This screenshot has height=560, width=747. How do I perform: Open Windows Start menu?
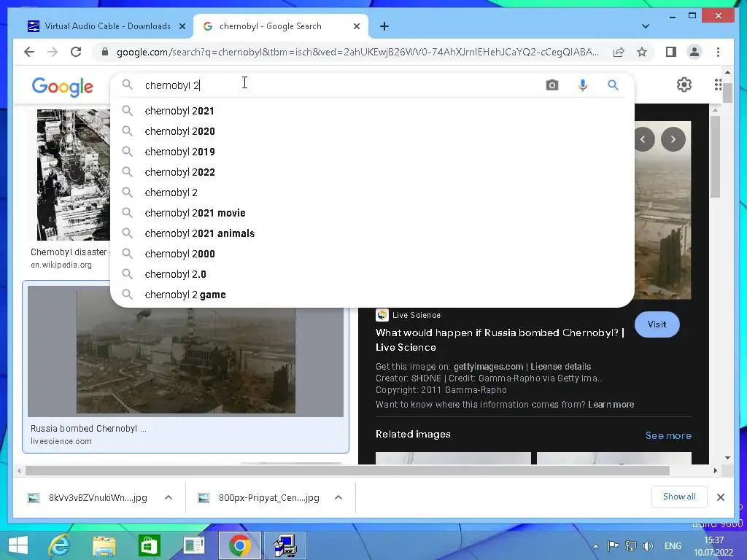click(x=18, y=545)
